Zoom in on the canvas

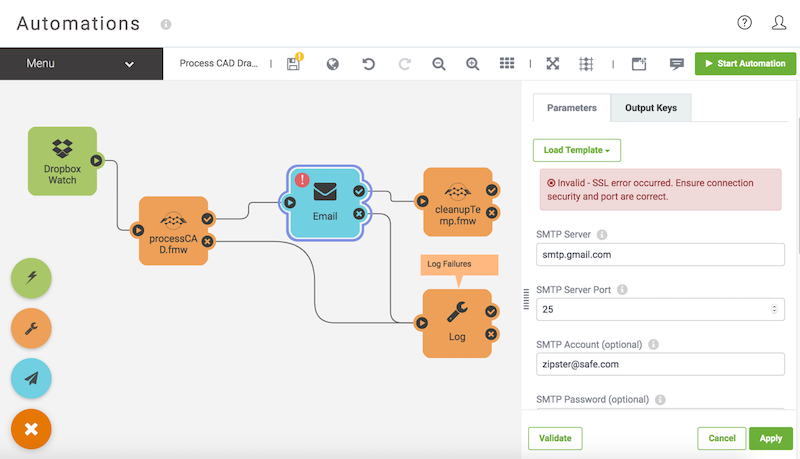[x=472, y=64]
